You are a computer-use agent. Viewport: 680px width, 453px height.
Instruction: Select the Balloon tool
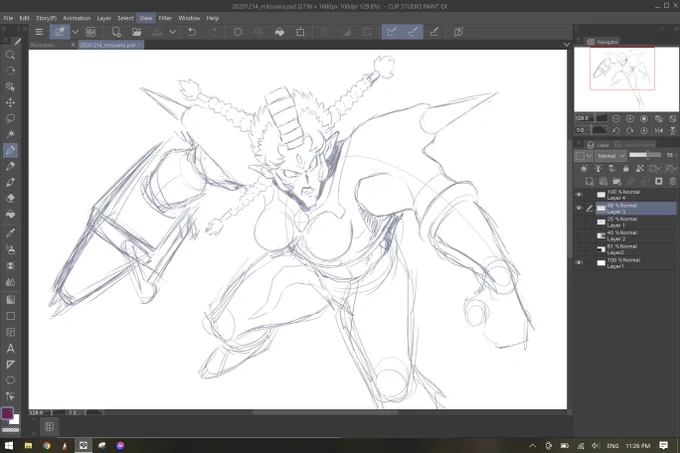[10, 381]
